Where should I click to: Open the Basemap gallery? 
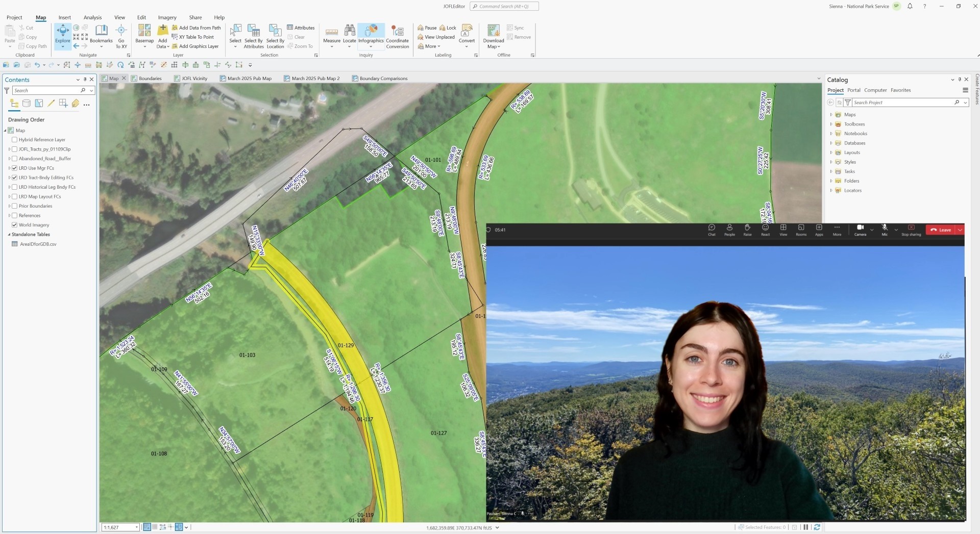(x=144, y=36)
